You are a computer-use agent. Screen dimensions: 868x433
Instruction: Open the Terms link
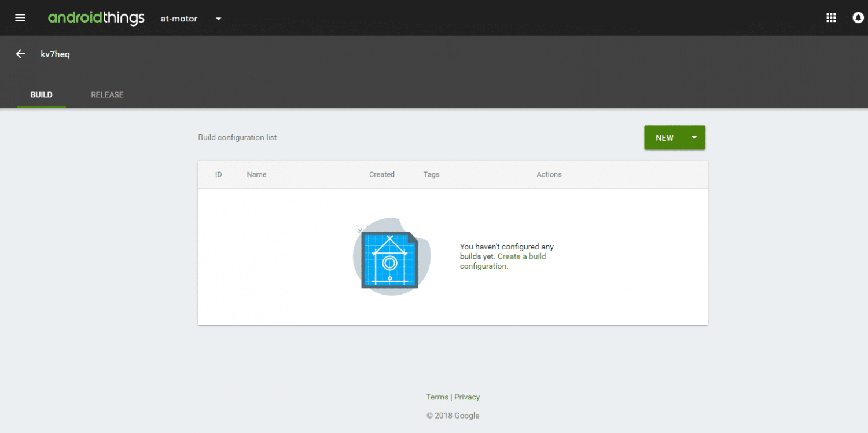(x=437, y=397)
